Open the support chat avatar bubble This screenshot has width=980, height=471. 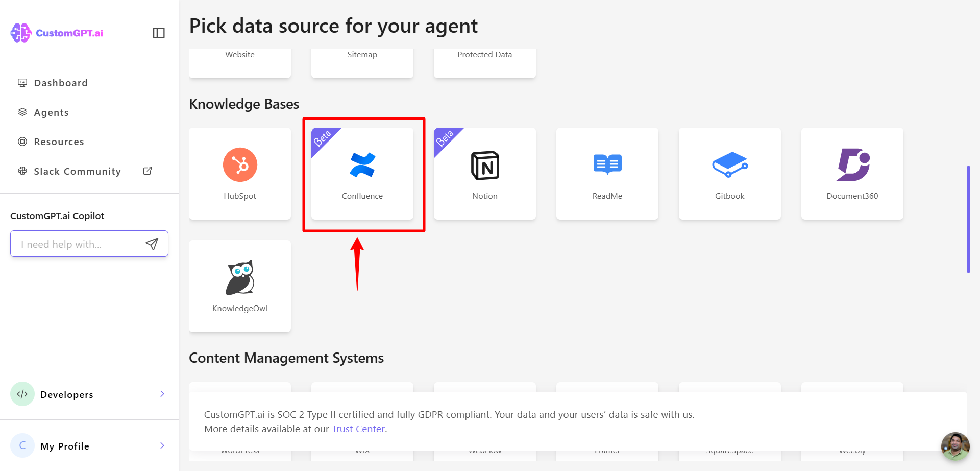coord(955,446)
